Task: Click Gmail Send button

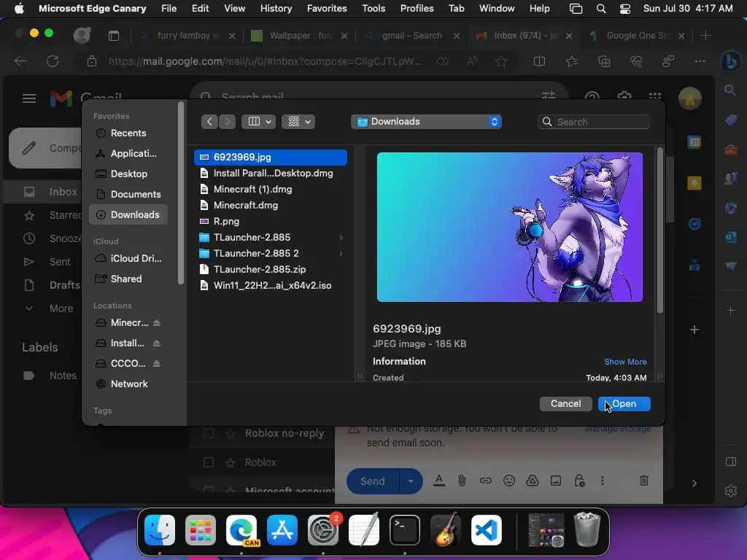Action: click(373, 481)
